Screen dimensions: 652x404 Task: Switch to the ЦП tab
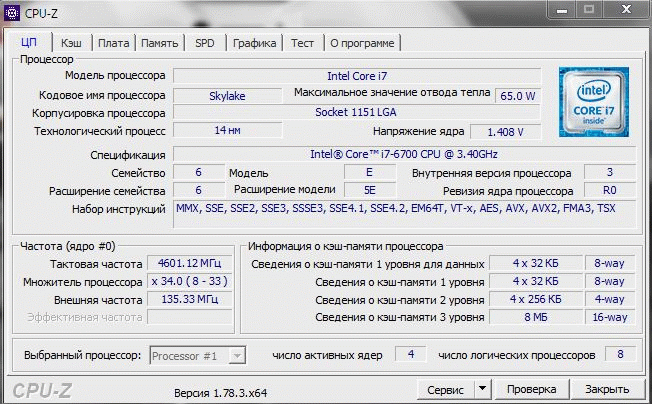29,42
